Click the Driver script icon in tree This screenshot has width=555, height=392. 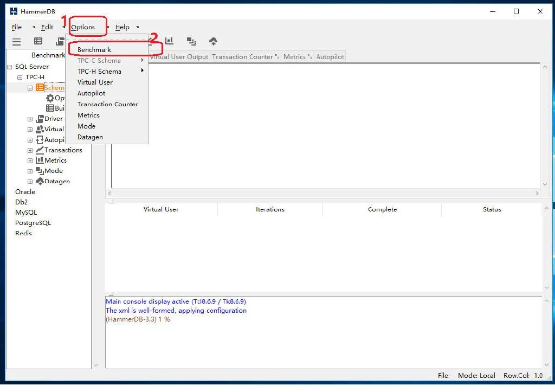(x=40, y=119)
